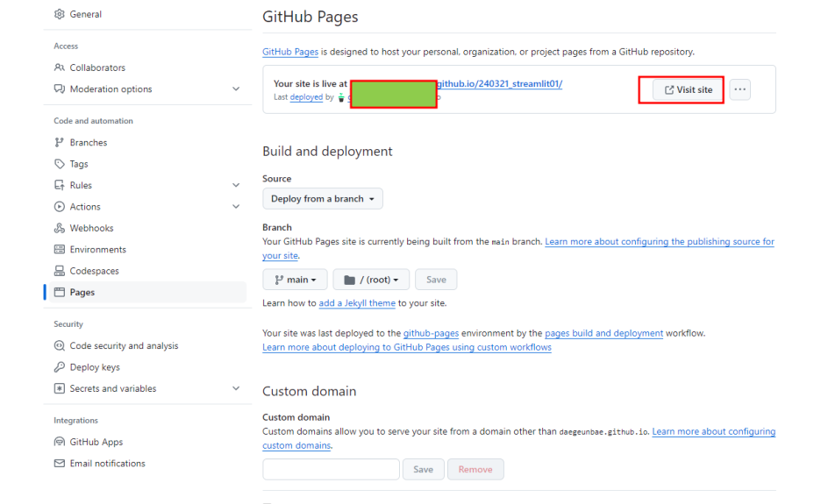Open 'Learn more about deploying to GitHub Pages' link
The height and width of the screenshot is (504, 821).
click(407, 347)
